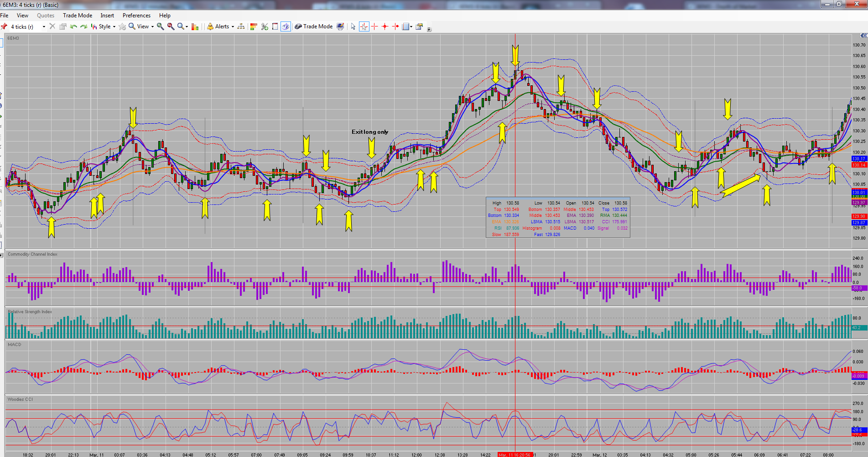Viewport: 868px width, 457px height.
Task: Click the percent tools icon with plus
Action: pyautogui.click(x=265, y=26)
